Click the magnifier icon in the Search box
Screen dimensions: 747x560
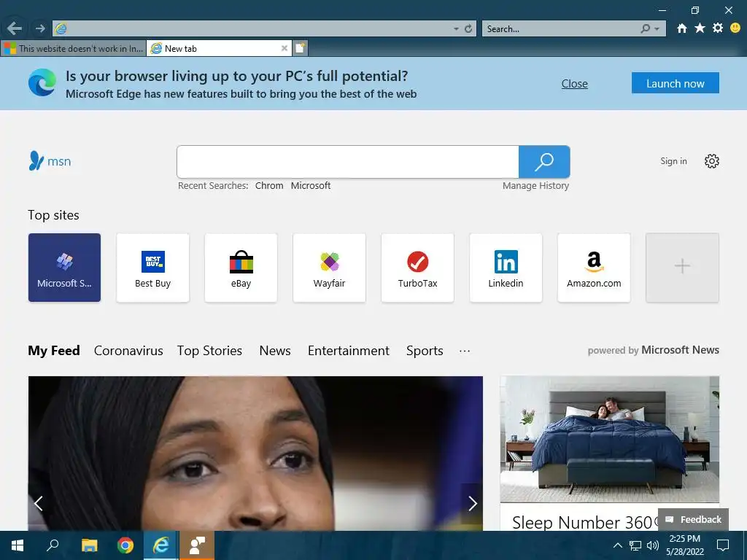click(646, 28)
